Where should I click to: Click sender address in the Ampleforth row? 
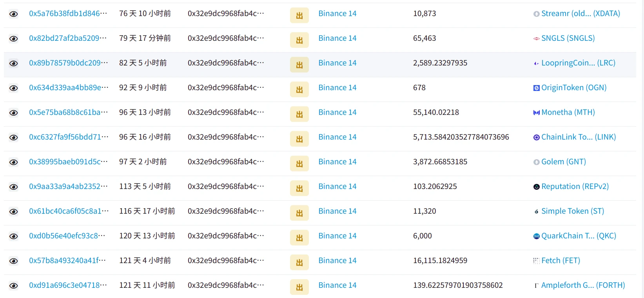(x=226, y=285)
